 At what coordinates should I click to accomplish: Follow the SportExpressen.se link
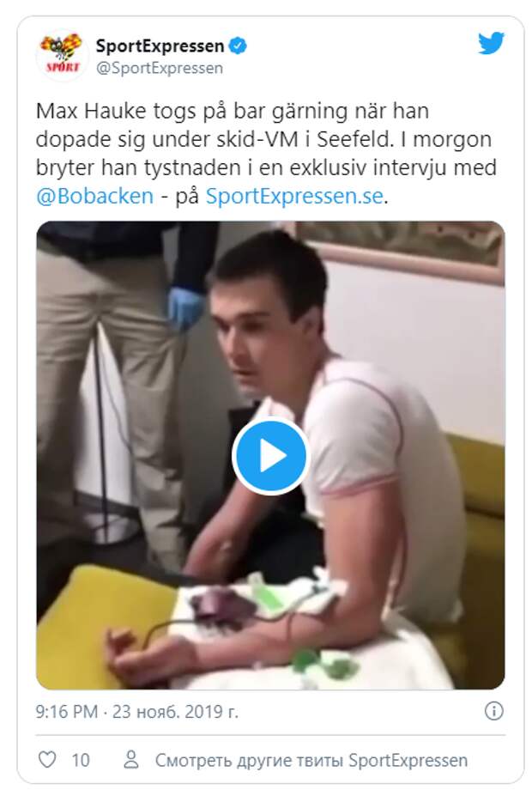[294, 196]
